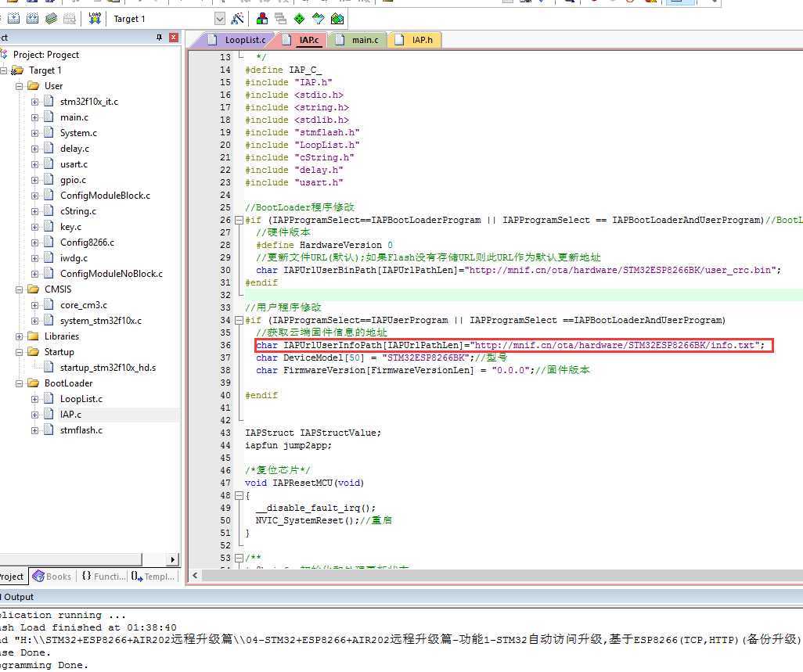Open the Functions panel tab

(103, 577)
